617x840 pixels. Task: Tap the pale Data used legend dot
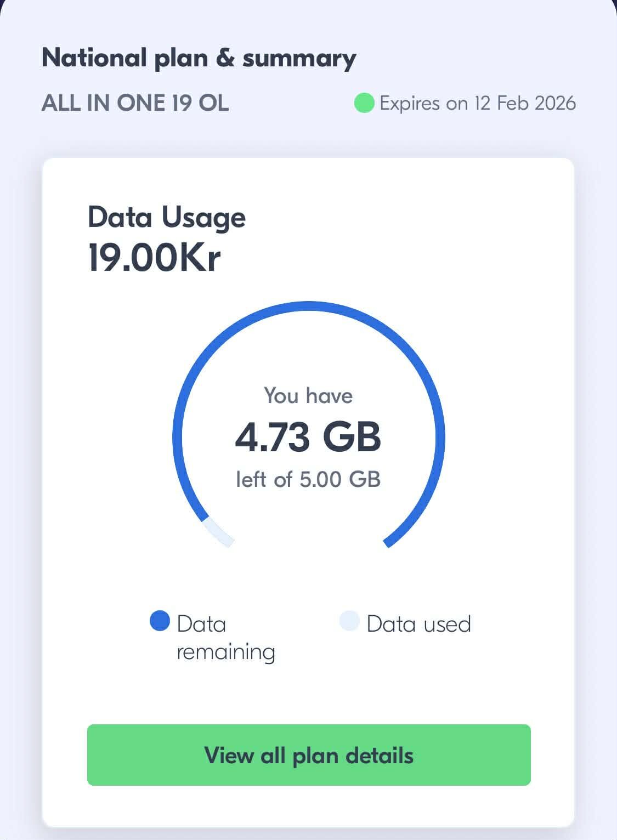tap(349, 621)
